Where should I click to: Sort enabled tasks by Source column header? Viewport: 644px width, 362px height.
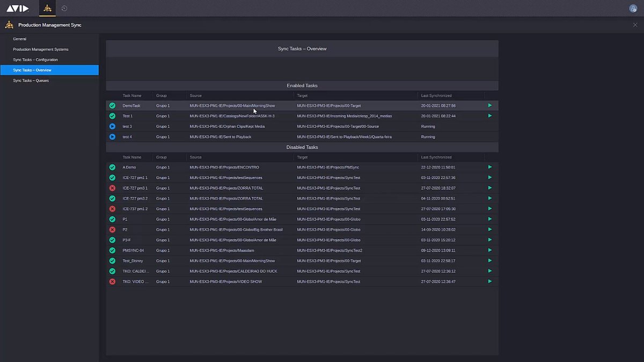[x=195, y=95]
